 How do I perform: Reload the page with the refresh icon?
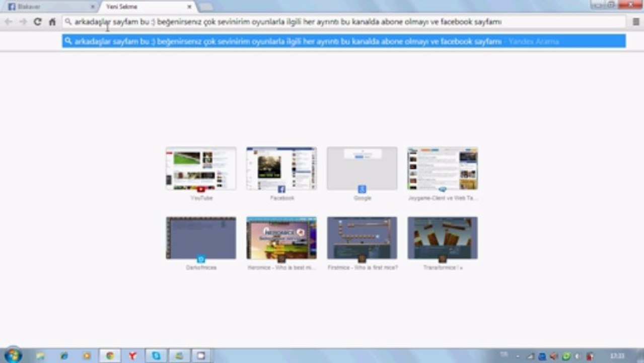[x=37, y=22]
